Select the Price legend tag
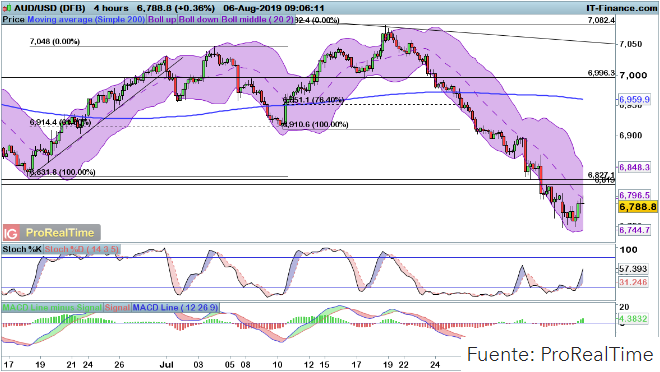Screen dimensions: 660x372 [13, 19]
